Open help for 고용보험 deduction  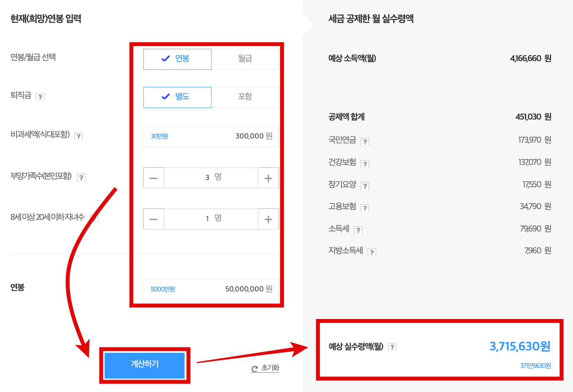click(365, 208)
